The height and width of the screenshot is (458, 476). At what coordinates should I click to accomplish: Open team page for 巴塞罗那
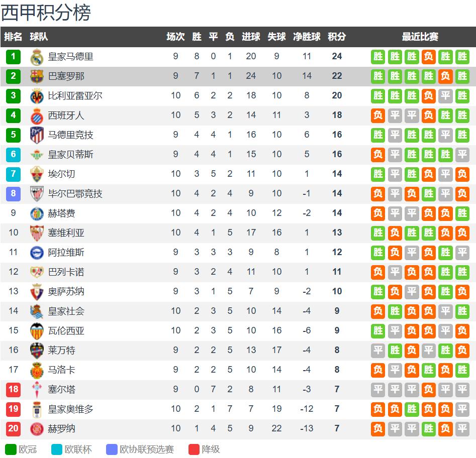click(x=66, y=76)
